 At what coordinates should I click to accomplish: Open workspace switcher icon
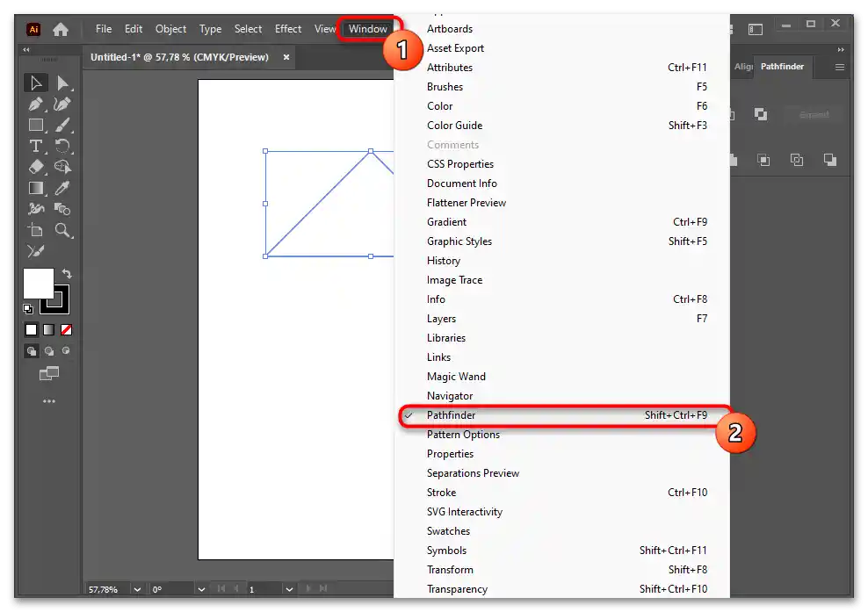pyautogui.click(x=756, y=29)
